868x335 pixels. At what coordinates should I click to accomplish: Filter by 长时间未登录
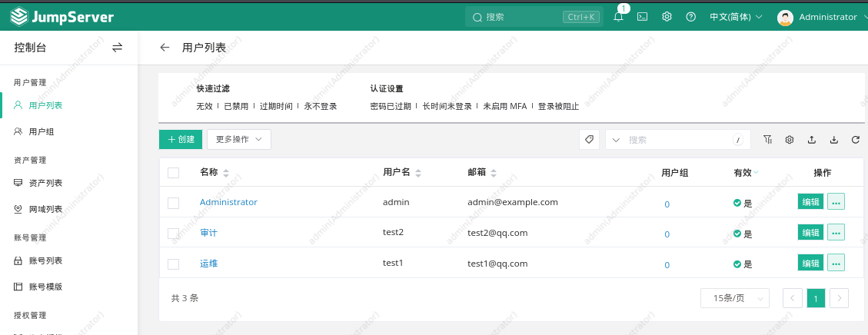(x=447, y=106)
